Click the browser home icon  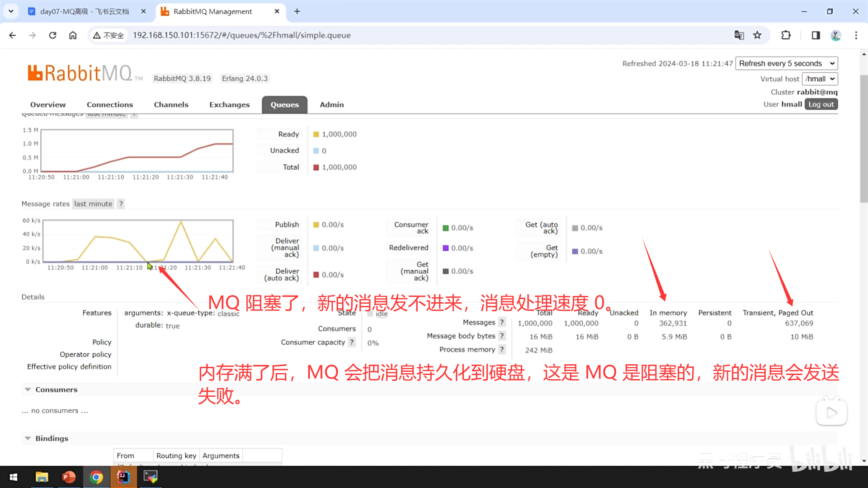pos(73,35)
